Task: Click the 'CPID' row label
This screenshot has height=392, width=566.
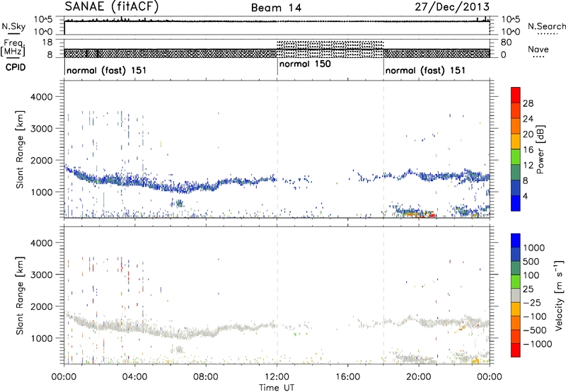Action: pyautogui.click(x=16, y=67)
